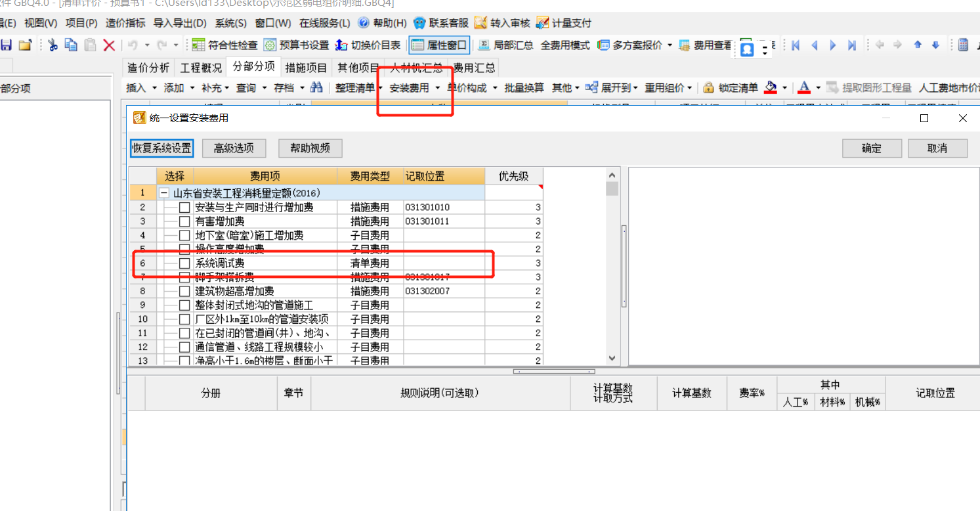This screenshot has width=980, height=511.
Task: Click the open folder icon
Action: coord(25,45)
